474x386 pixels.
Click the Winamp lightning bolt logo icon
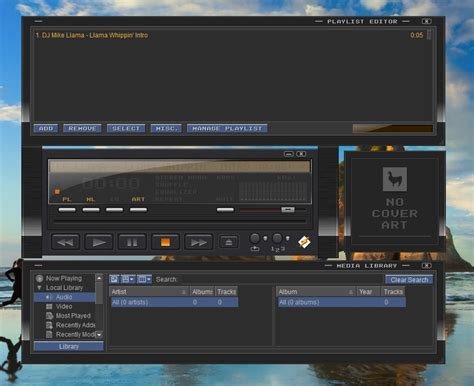coord(304,242)
